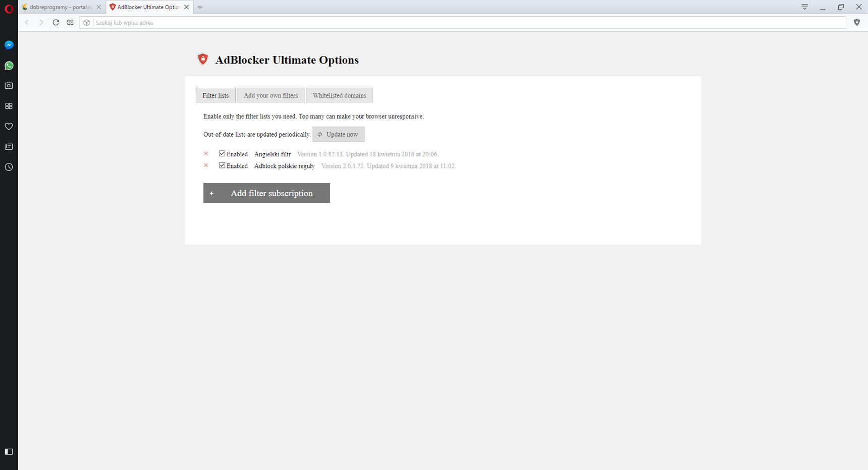Viewport: 868px width, 470px height.
Task: Click AdBlocker Ultimate Options heading
Action: [287, 60]
